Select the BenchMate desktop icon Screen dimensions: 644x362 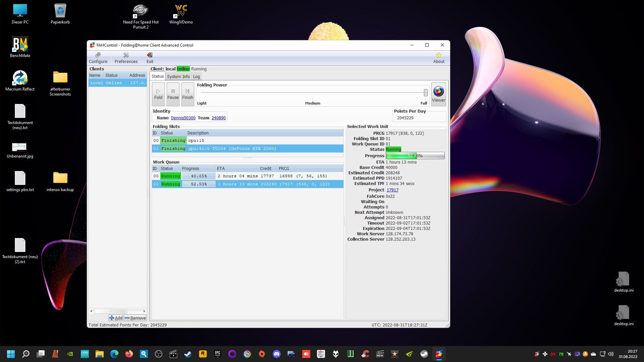point(20,47)
